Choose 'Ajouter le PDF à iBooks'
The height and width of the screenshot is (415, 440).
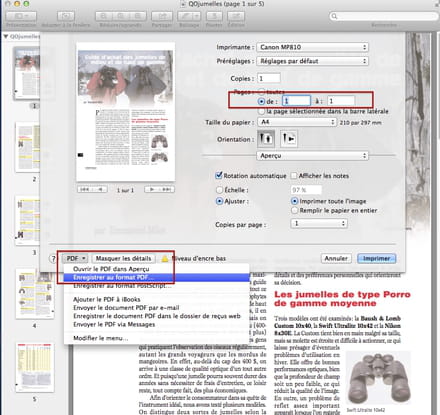(x=157, y=299)
